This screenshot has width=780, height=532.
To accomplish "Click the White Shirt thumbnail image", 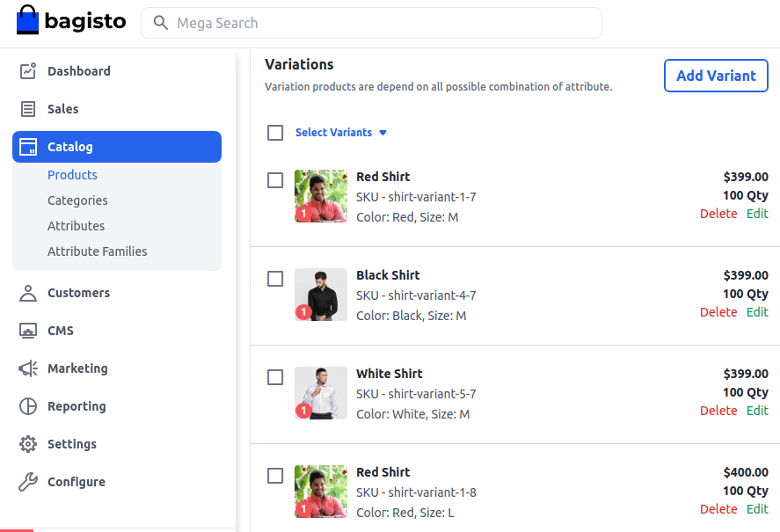I will [x=321, y=393].
